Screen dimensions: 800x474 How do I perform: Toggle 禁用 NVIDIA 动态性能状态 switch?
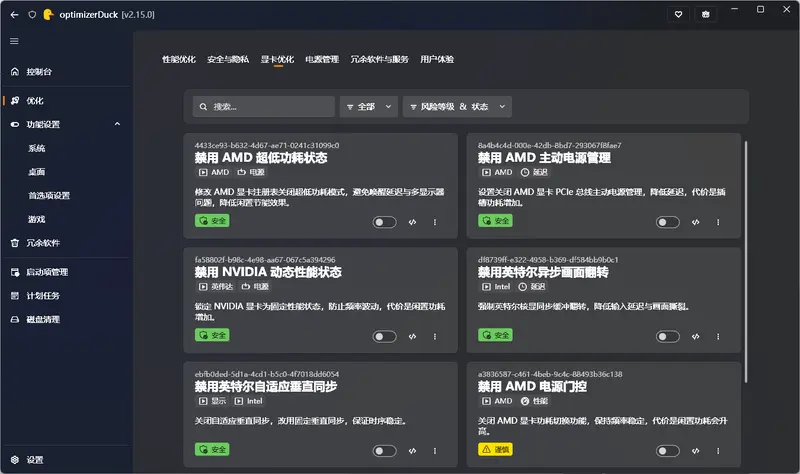click(x=384, y=336)
